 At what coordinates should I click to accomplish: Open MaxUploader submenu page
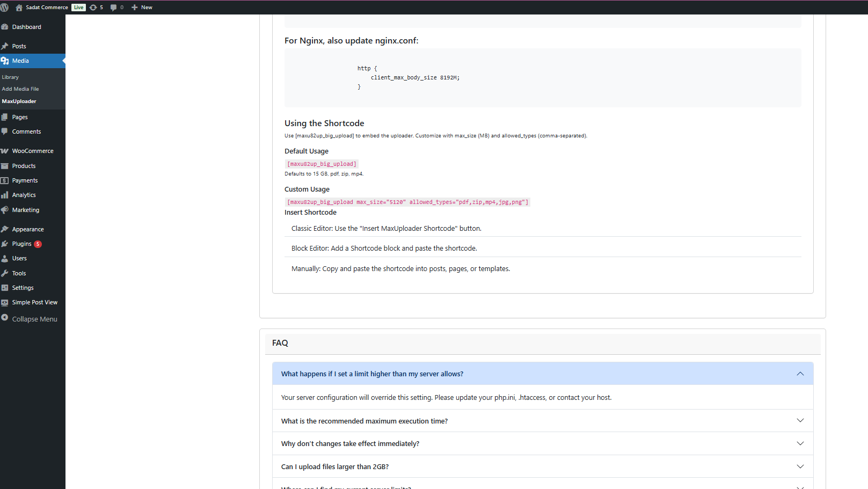pos(19,101)
